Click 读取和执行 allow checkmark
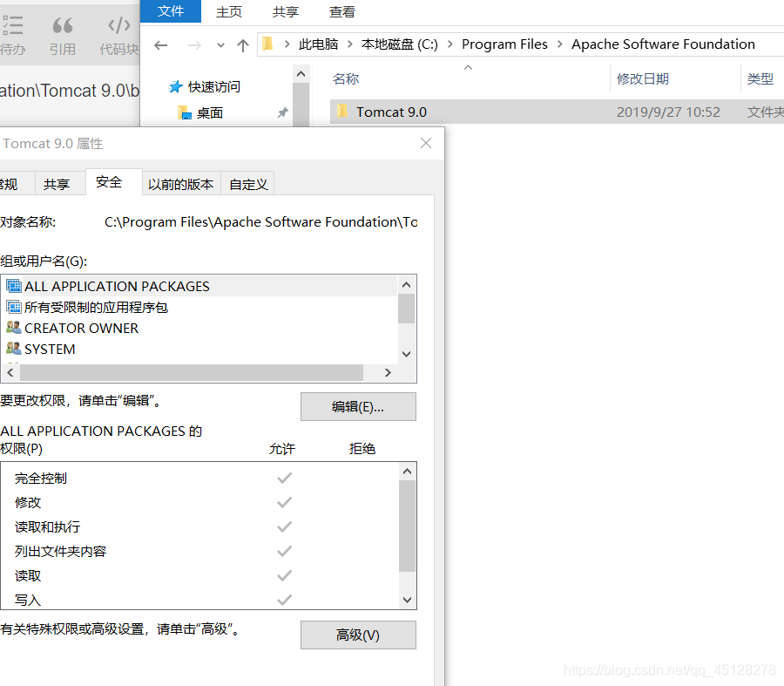 [285, 526]
